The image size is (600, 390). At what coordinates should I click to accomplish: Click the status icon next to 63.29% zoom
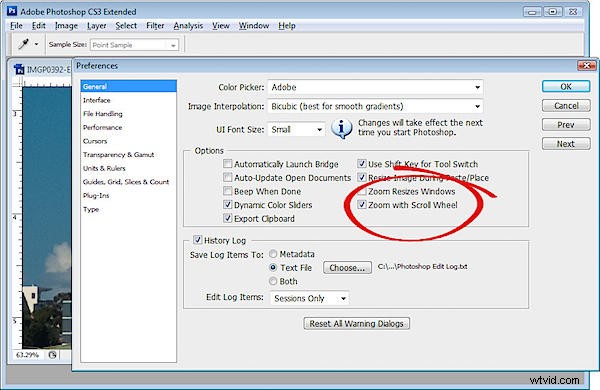click(52, 355)
